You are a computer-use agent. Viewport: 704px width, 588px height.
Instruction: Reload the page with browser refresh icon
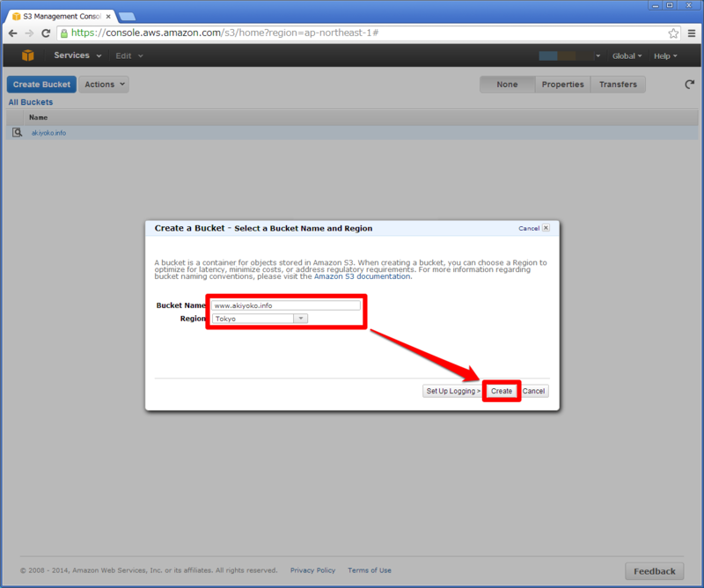tap(46, 33)
